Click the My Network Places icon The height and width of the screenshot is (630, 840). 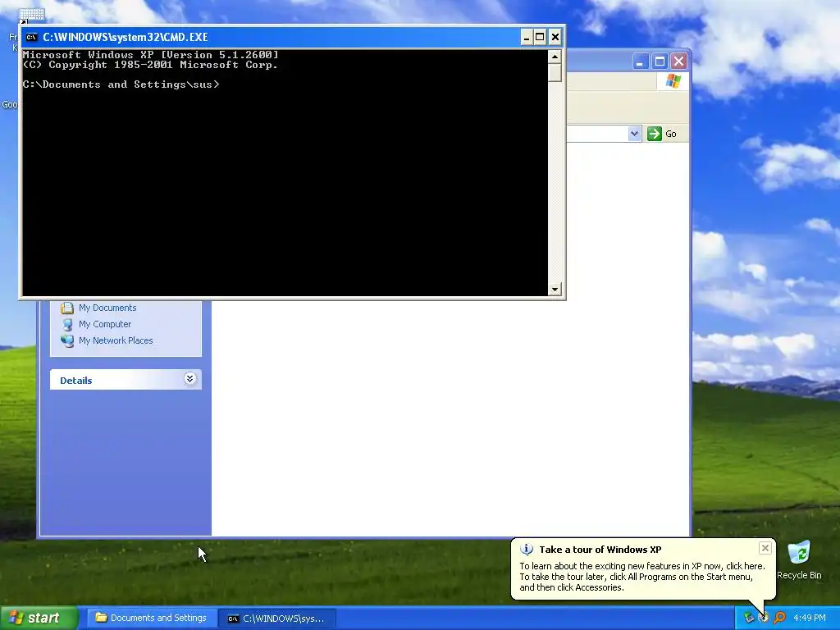[67, 340]
